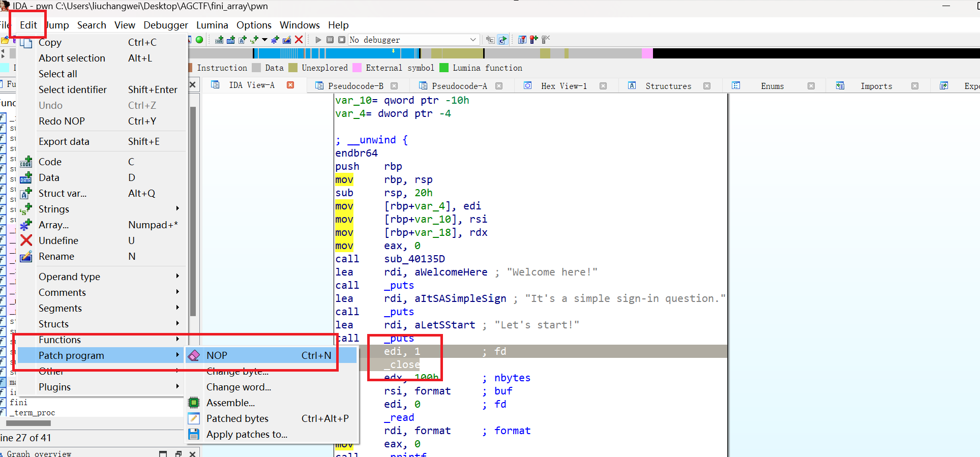The width and height of the screenshot is (980, 457).
Task: Click the create code toolbar icon
Action: (x=219, y=40)
